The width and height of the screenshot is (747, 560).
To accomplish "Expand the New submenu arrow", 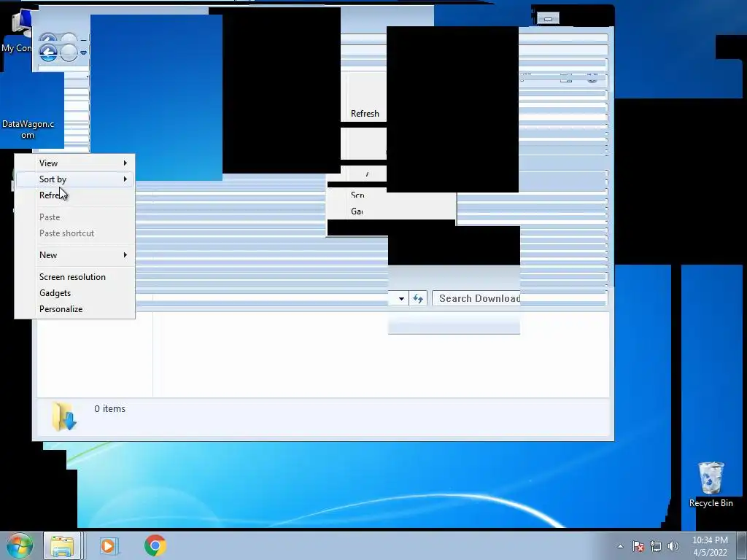I will click(125, 254).
